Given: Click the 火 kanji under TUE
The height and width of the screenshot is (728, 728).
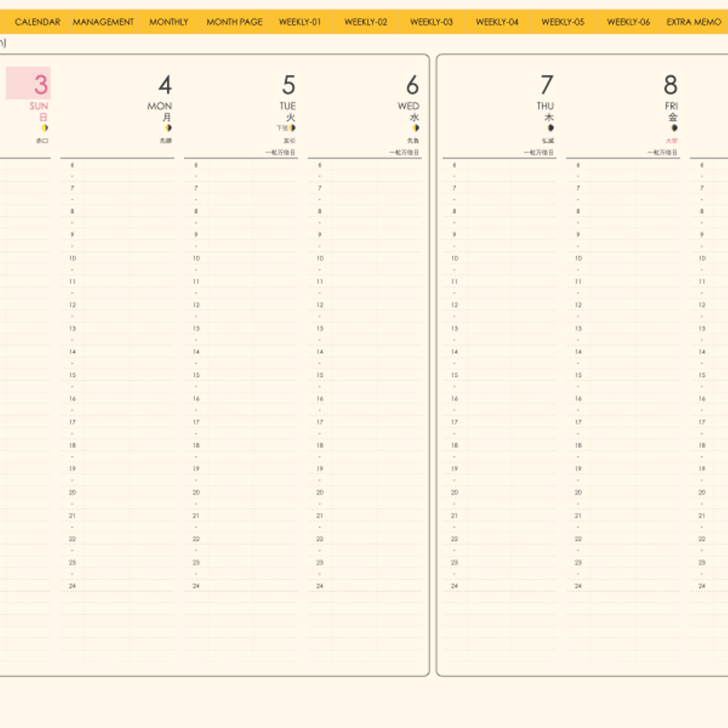Looking at the screenshot, I should 290,117.
